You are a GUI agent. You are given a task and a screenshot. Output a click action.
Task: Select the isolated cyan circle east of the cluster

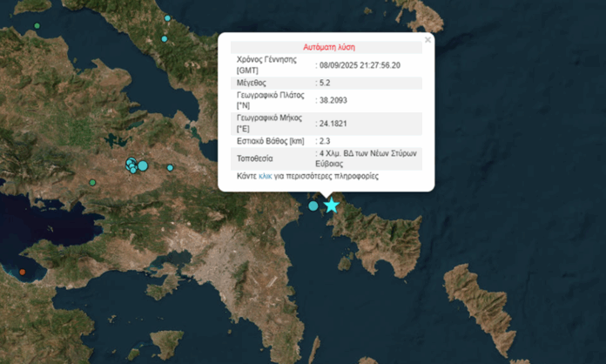pyautogui.click(x=171, y=167)
